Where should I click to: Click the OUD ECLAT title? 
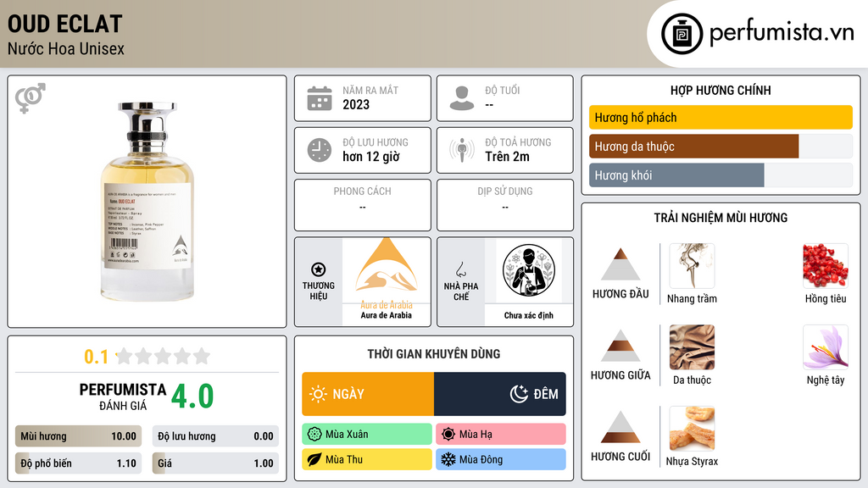tap(64, 25)
